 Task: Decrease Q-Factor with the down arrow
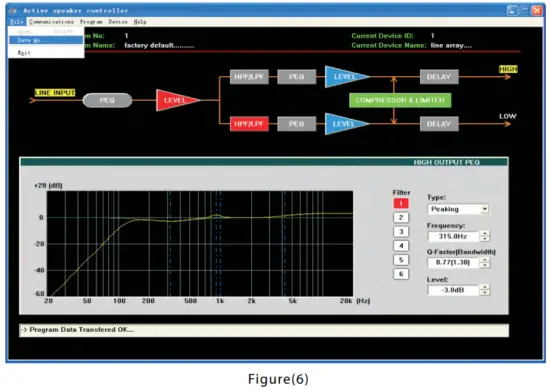tap(485, 265)
